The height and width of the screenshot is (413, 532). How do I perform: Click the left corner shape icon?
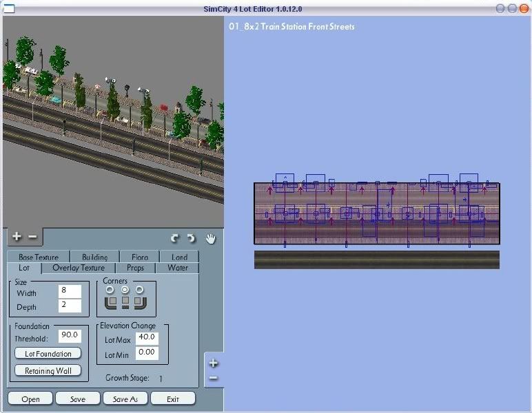pos(111,302)
